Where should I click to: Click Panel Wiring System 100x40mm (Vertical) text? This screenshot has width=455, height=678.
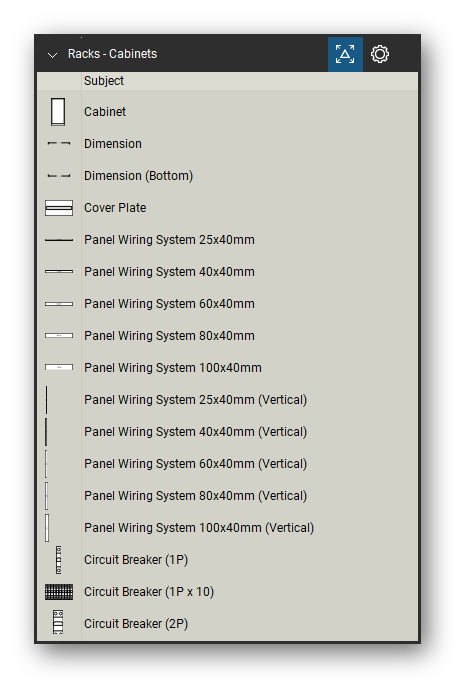coord(199,528)
